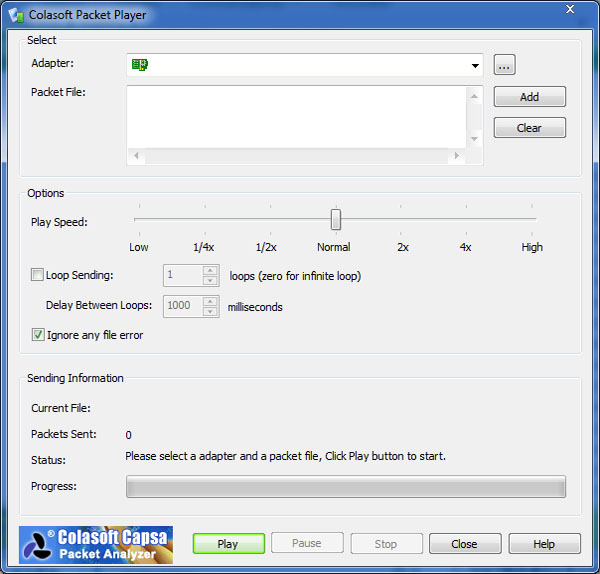Screen dimensions: 600x574
Task: Increase delay between loops up arrow
Action: [210, 302]
